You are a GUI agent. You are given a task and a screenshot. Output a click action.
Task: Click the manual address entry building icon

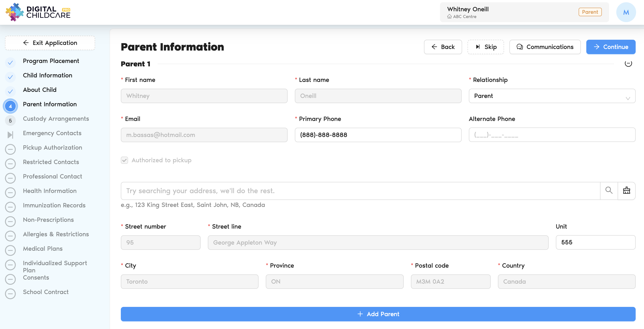pyautogui.click(x=626, y=191)
